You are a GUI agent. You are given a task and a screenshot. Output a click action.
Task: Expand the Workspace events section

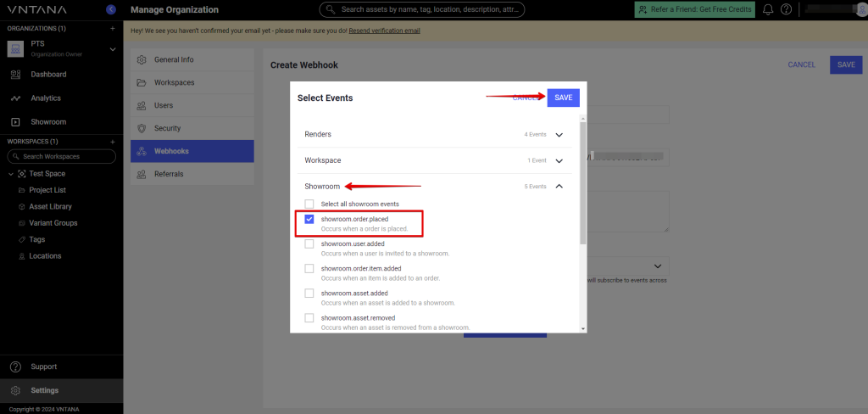[559, 160]
